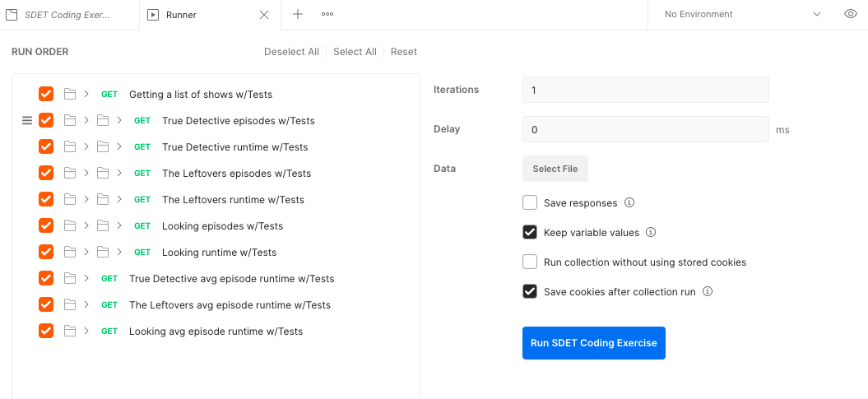Uncheck Looking runtime w/Tests request
868x399 pixels.
pyautogui.click(x=46, y=252)
